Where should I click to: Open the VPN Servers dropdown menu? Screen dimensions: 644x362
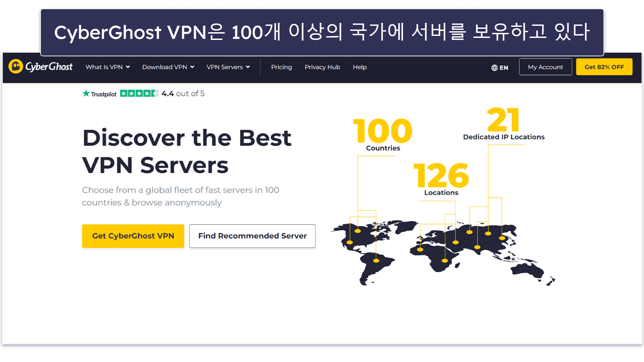coord(228,67)
